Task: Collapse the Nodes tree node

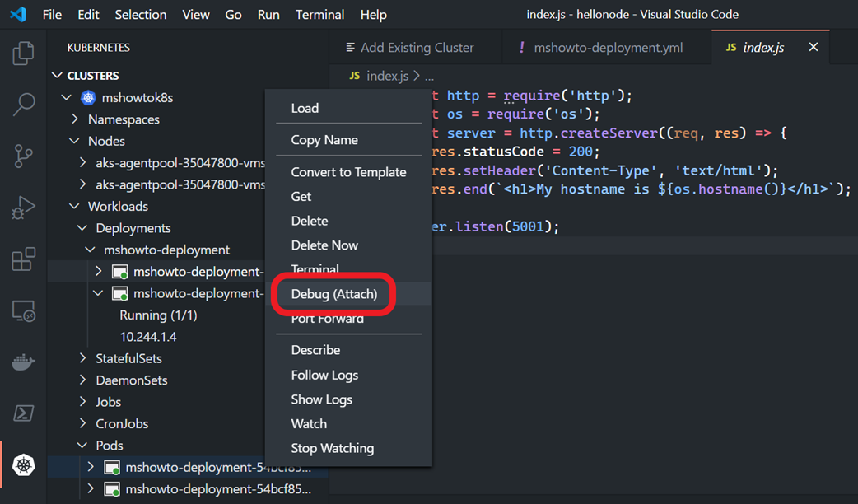Action: 74,141
